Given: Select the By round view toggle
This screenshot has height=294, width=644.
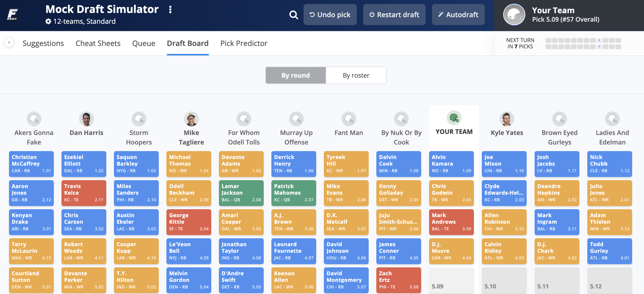Looking at the screenshot, I should pos(296,76).
